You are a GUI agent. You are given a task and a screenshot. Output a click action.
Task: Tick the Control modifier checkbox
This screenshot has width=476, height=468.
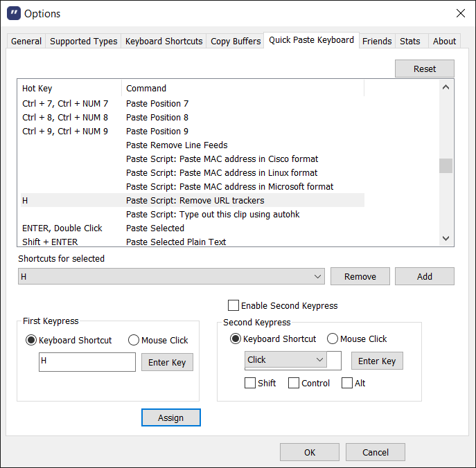(x=294, y=383)
